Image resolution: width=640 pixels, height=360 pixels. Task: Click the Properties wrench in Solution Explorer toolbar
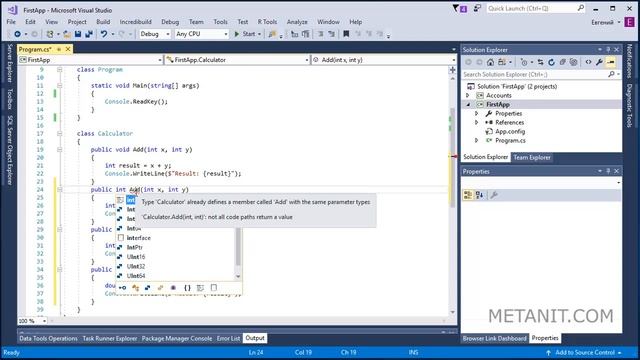click(599, 62)
